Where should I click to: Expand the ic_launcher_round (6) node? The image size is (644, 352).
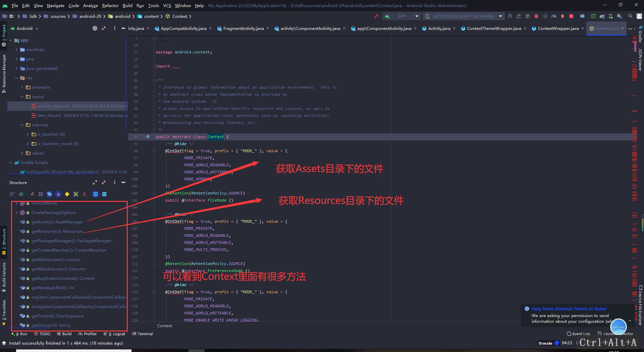28,144
